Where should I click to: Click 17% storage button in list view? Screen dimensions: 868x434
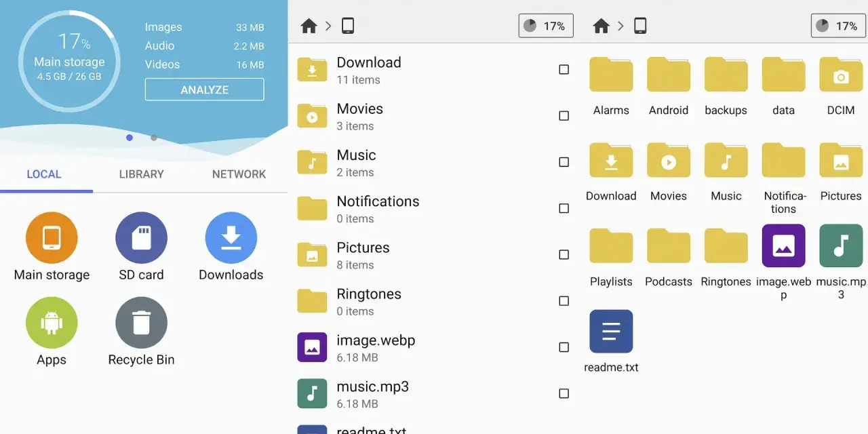coord(546,26)
